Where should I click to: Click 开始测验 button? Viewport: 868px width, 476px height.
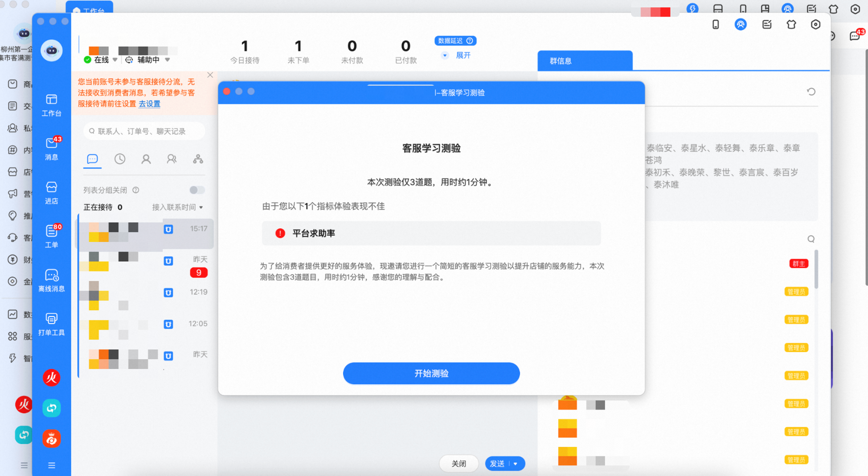[x=431, y=373]
